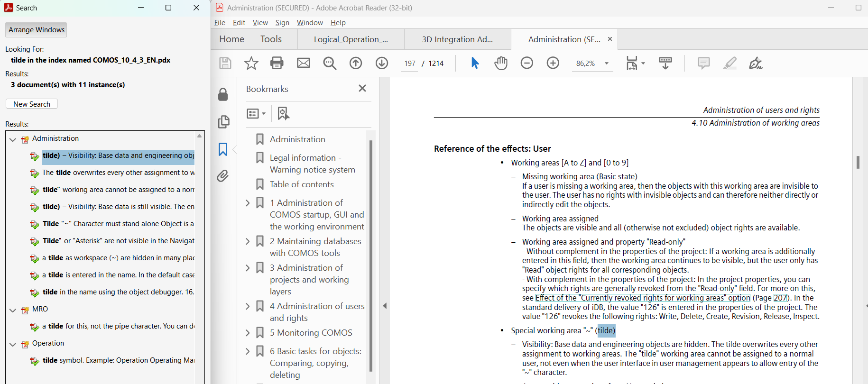Image resolution: width=868 pixels, height=384 pixels.
Task: Select the Hand pan tool
Action: pos(501,63)
